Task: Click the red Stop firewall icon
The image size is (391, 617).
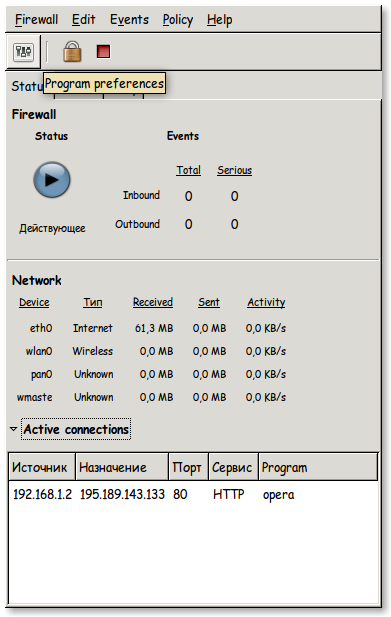Action: 103,52
